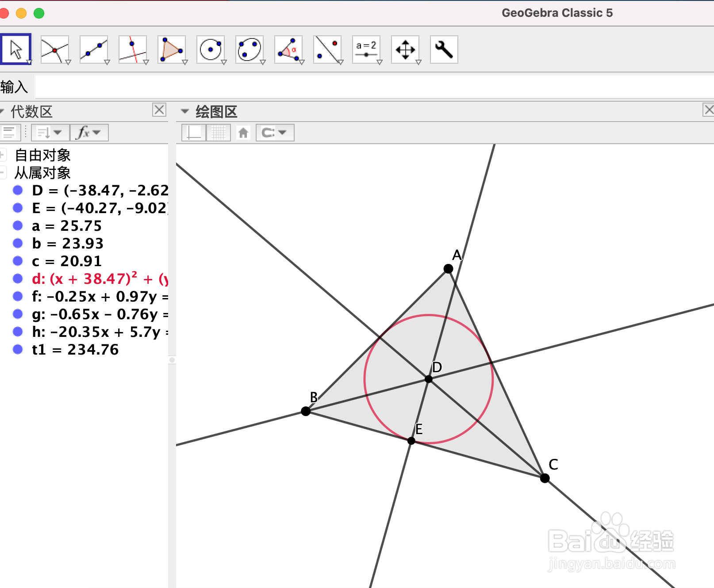Toggle visibility of point D
The image size is (714, 588).
click(18, 190)
